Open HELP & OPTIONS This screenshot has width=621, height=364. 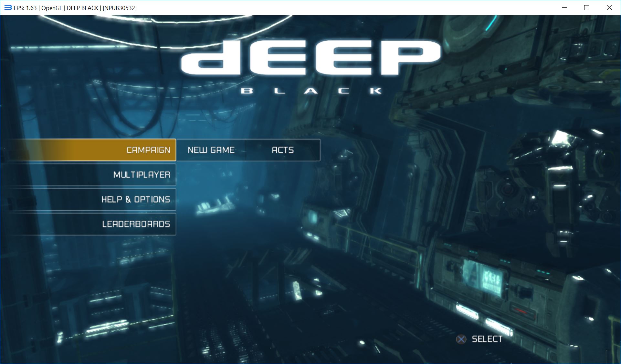[136, 199]
